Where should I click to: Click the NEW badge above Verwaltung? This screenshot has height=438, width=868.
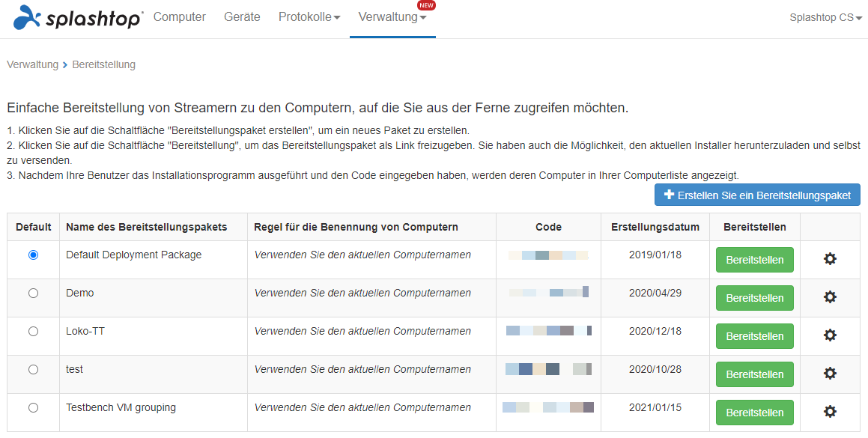426,5
